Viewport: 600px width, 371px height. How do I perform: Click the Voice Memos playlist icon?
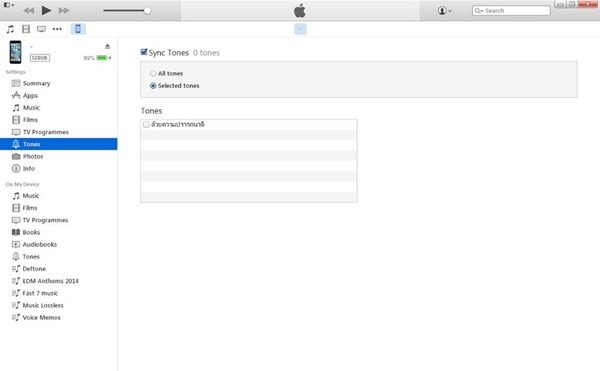pyautogui.click(x=16, y=317)
